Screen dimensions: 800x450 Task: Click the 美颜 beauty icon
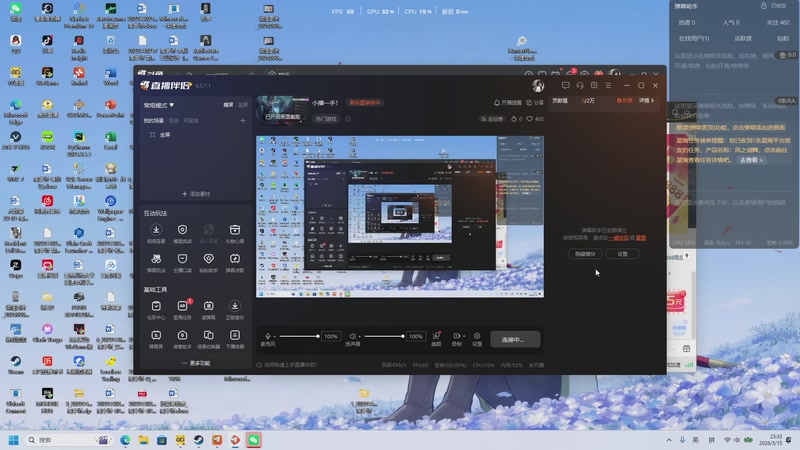click(x=436, y=336)
